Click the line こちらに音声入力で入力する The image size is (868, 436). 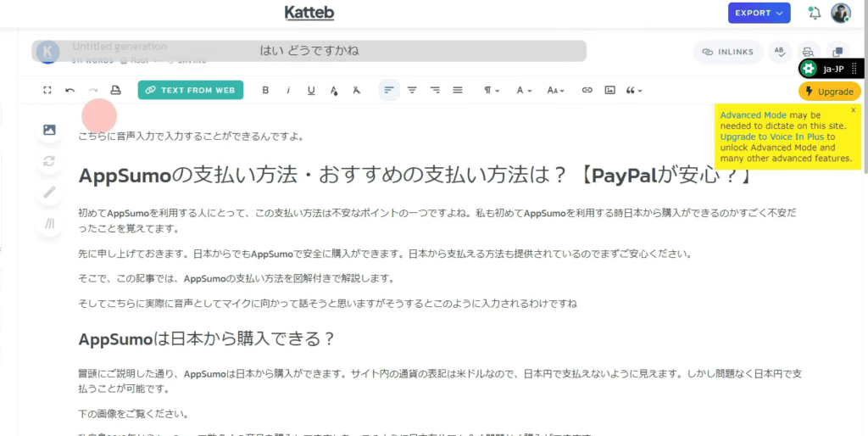(x=192, y=137)
